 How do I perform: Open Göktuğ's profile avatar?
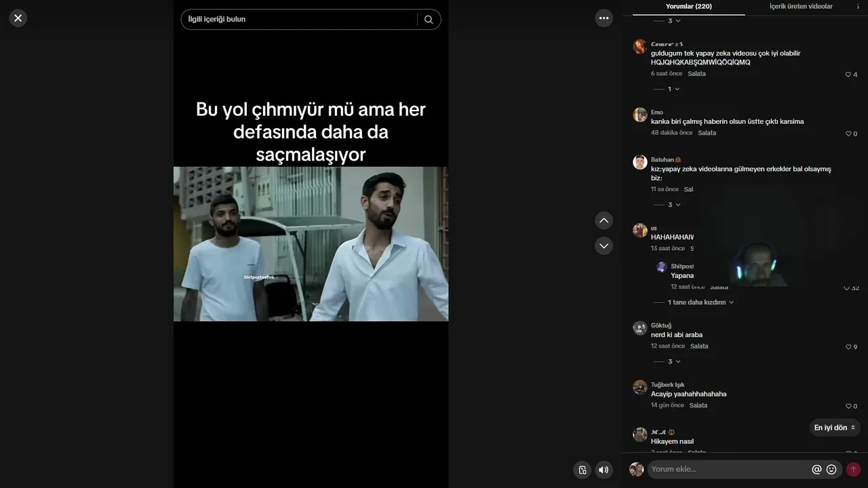[x=639, y=328]
